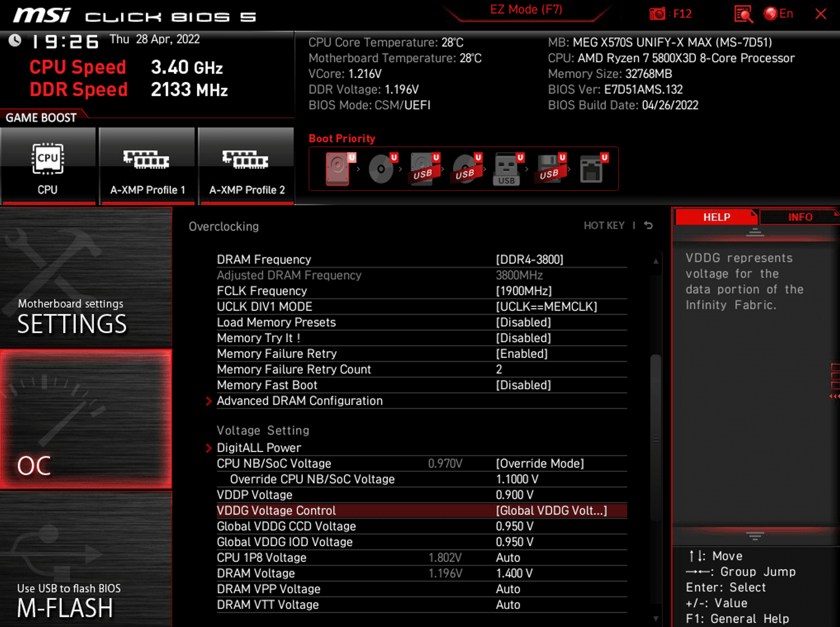This screenshot has width=840, height=627.
Task: Switch to EZ Mode (F7)
Action: [x=526, y=9]
